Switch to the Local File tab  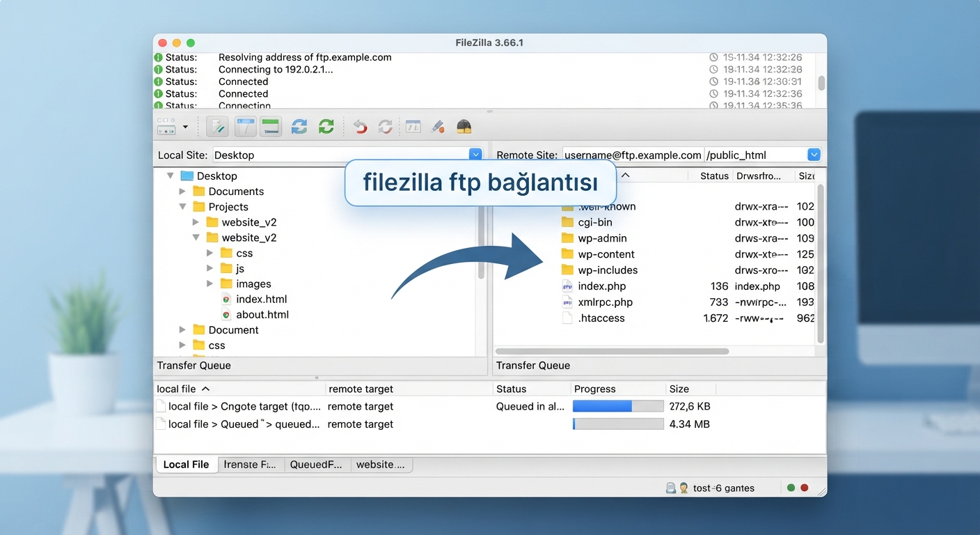[186, 465]
